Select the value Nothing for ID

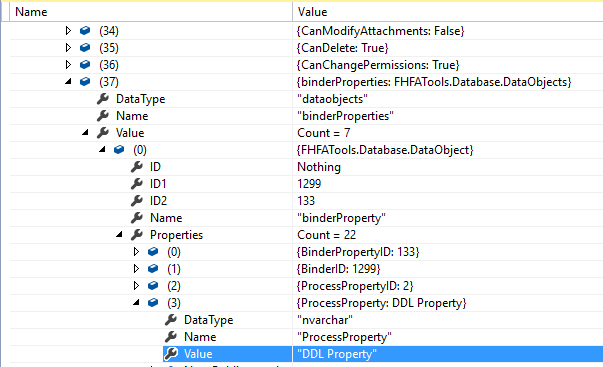tap(319, 167)
